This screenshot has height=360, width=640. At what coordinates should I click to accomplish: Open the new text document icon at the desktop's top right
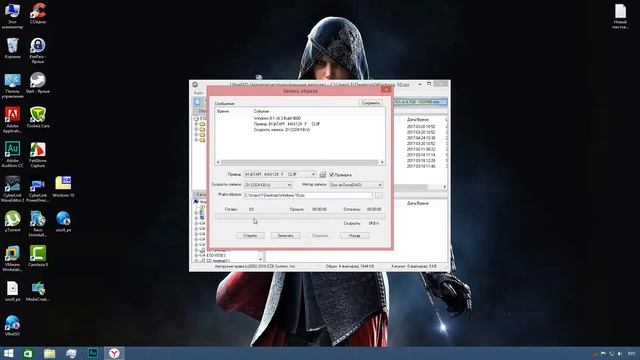tap(620, 16)
